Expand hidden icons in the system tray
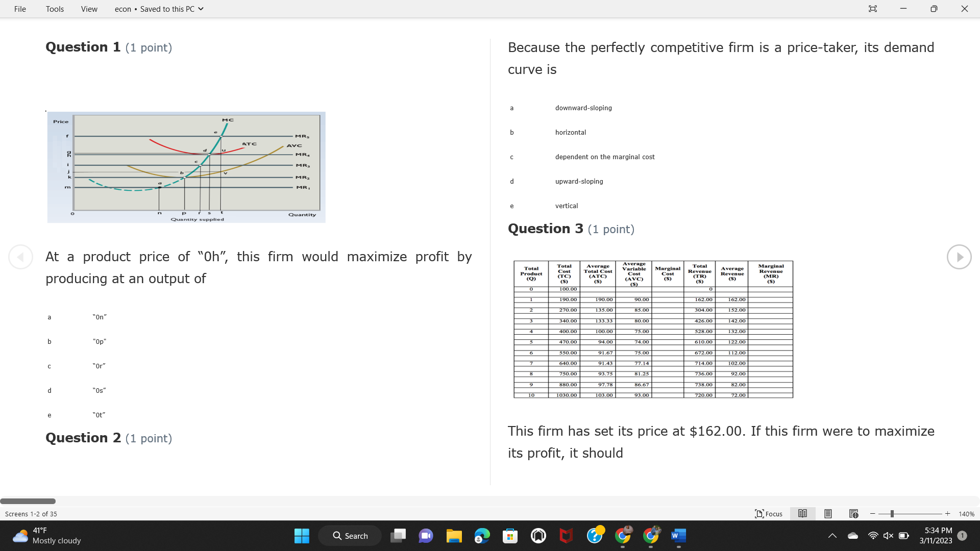The image size is (980, 551). tap(832, 536)
